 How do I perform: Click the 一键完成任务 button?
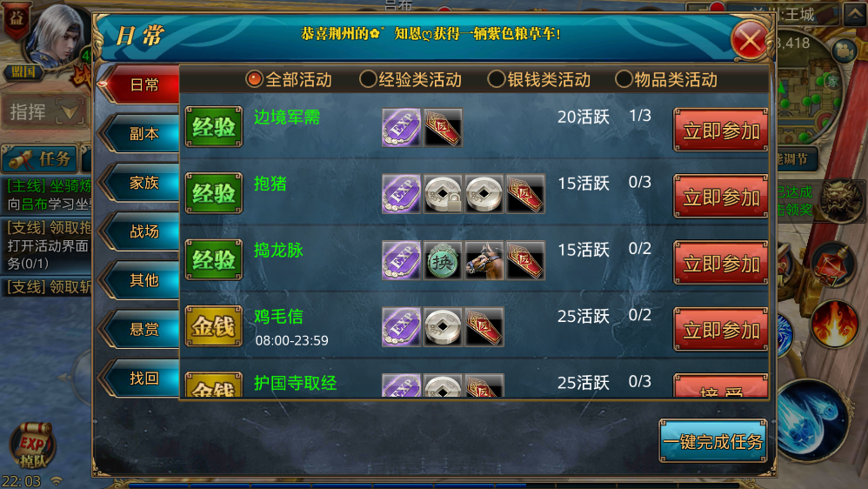click(x=713, y=441)
